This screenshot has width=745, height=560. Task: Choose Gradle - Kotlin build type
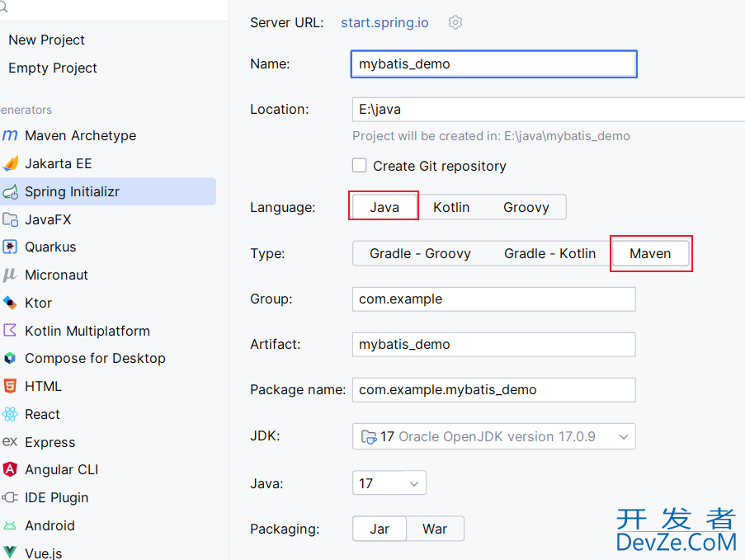[x=549, y=253]
